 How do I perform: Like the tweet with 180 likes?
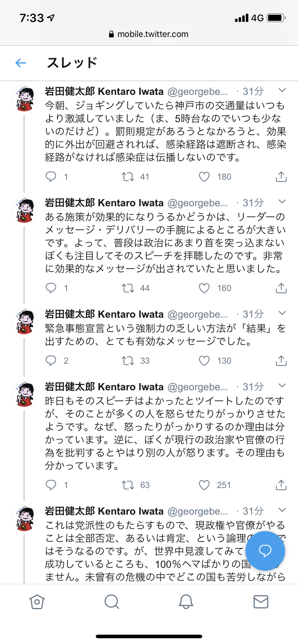[204, 176]
